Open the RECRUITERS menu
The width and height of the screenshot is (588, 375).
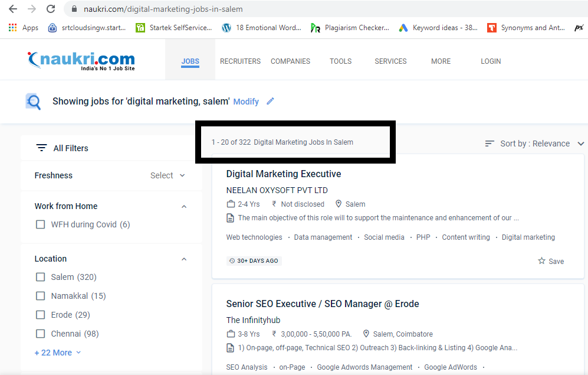point(241,61)
